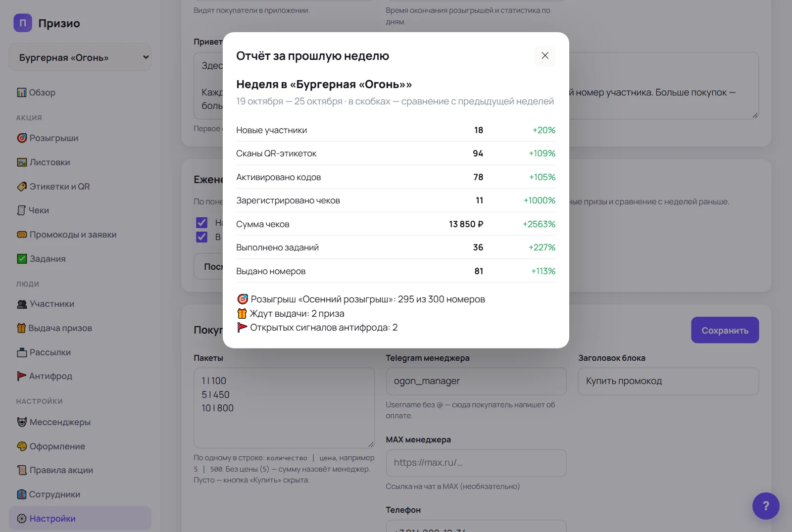The image size is (792, 532).
Task: Click the Правила акции scroll icon
Action: tap(22, 470)
